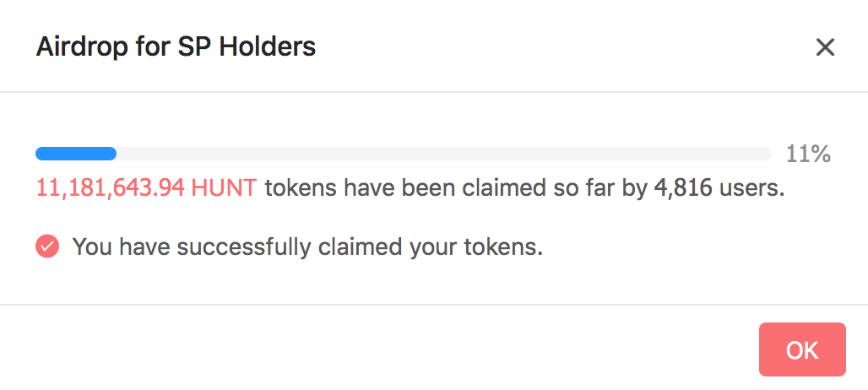868x390 pixels.
Task: Click the red 11,181,643.94 amount
Action: (x=111, y=188)
